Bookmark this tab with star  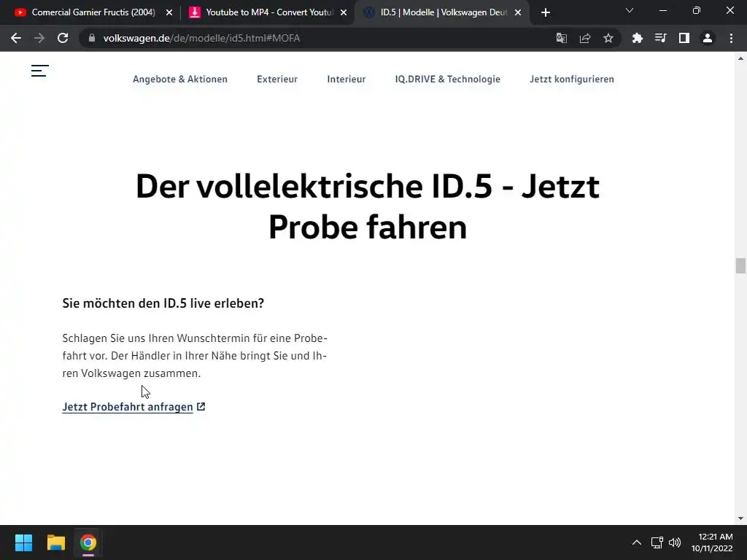point(608,38)
